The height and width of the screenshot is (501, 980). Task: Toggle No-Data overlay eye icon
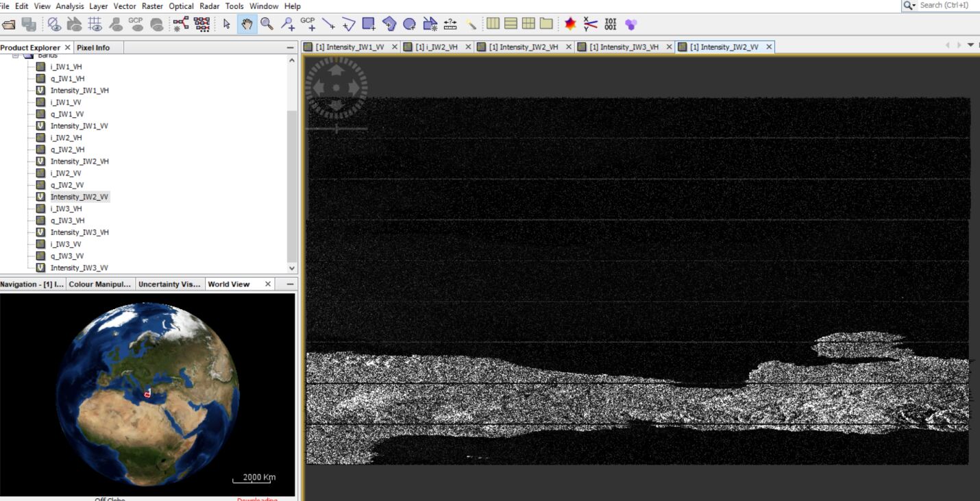click(54, 25)
